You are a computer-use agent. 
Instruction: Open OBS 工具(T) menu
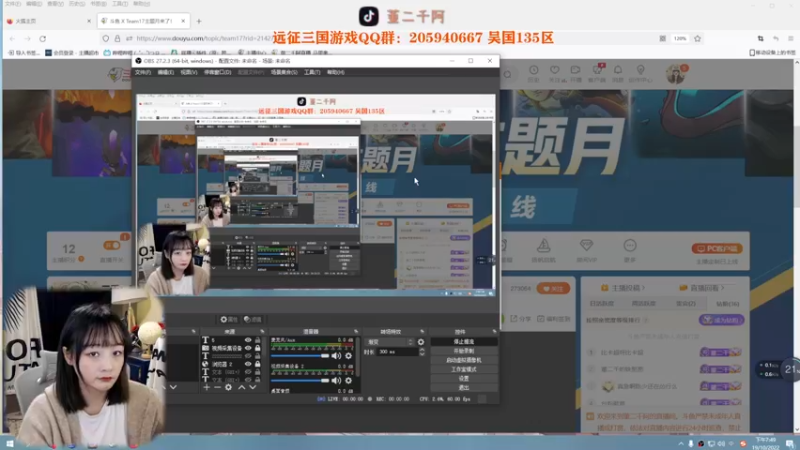[312, 72]
